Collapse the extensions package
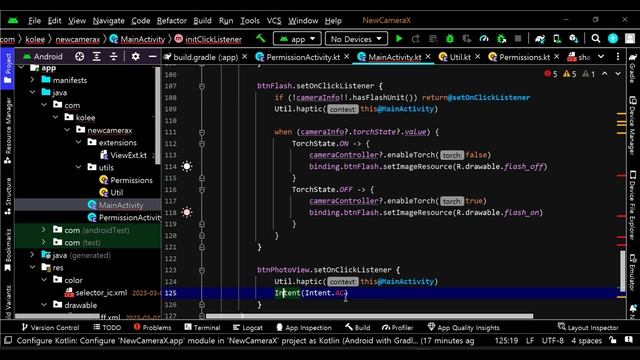This screenshot has width=640, height=360. point(78,142)
